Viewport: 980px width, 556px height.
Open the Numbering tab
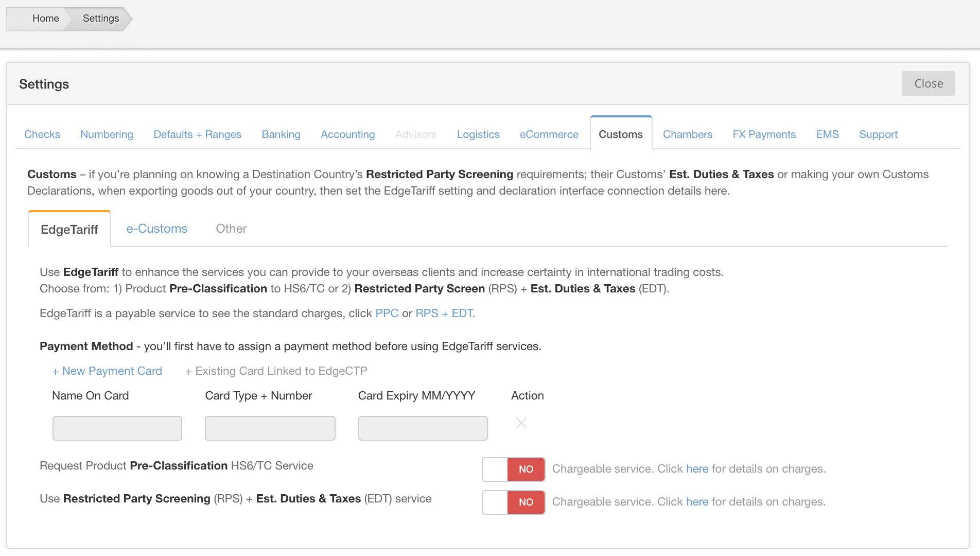pos(107,134)
